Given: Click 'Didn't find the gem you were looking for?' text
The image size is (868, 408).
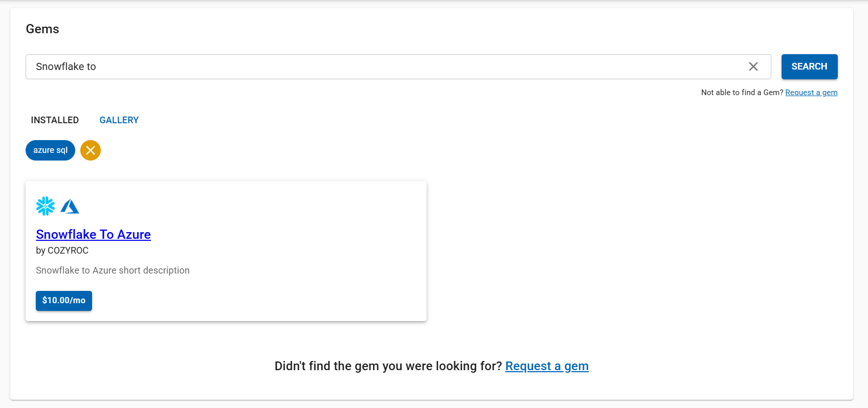Looking at the screenshot, I should 388,366.
